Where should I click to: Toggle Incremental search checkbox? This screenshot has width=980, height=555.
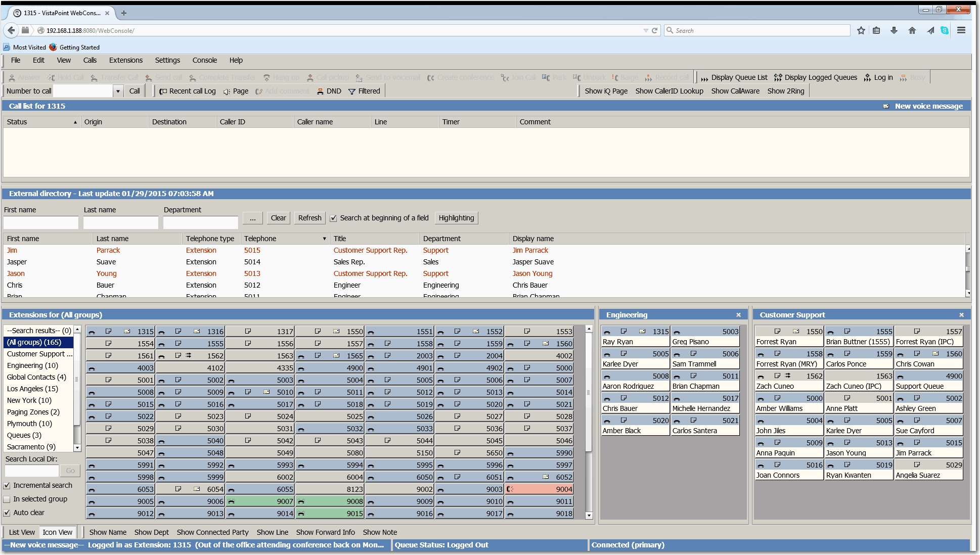(x=7, y=486)
